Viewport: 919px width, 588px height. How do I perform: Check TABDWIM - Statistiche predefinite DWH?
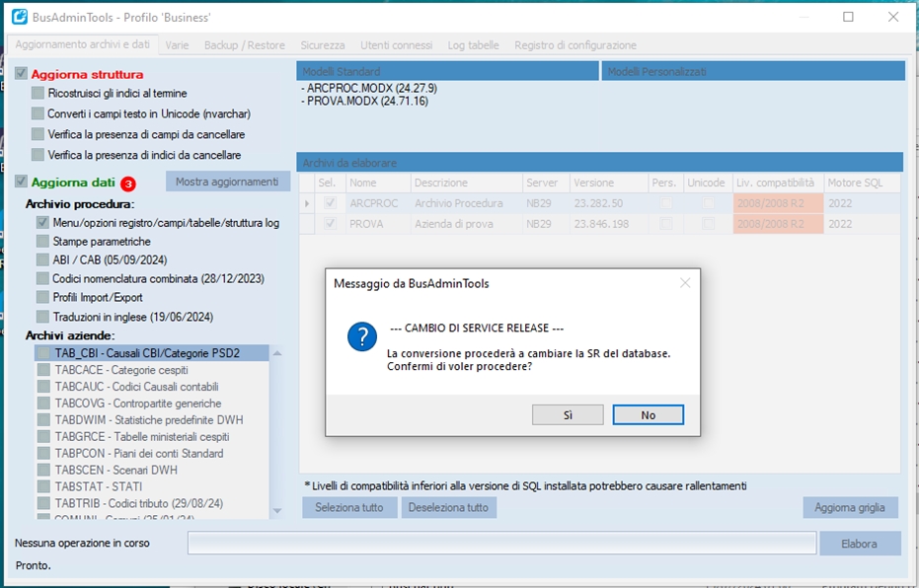43,419
